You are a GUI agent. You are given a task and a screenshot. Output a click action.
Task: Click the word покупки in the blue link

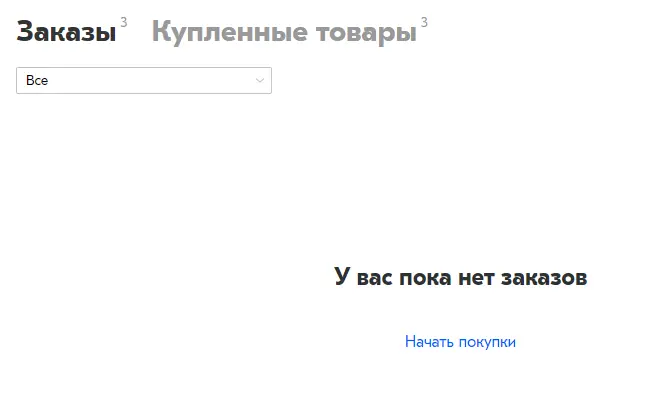(x=487, y=343)
